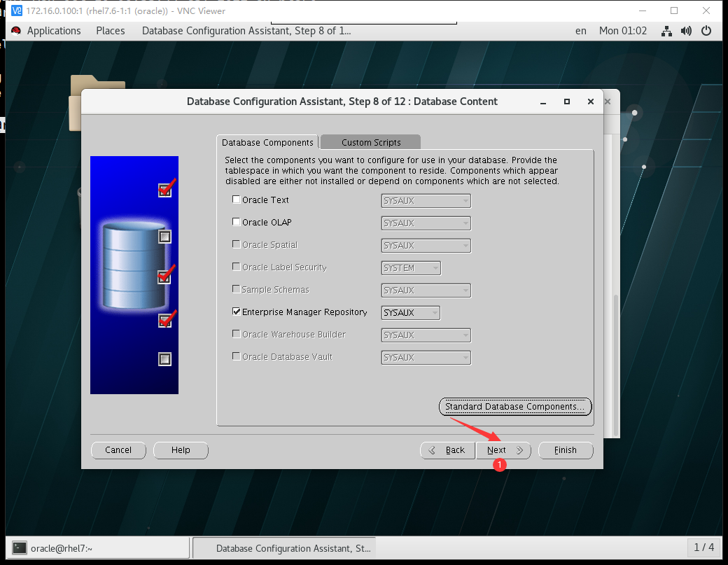Open the Database Configuration Assistant top-bar menu
This screenshot has width=728, height=565.
click(246, 31)
